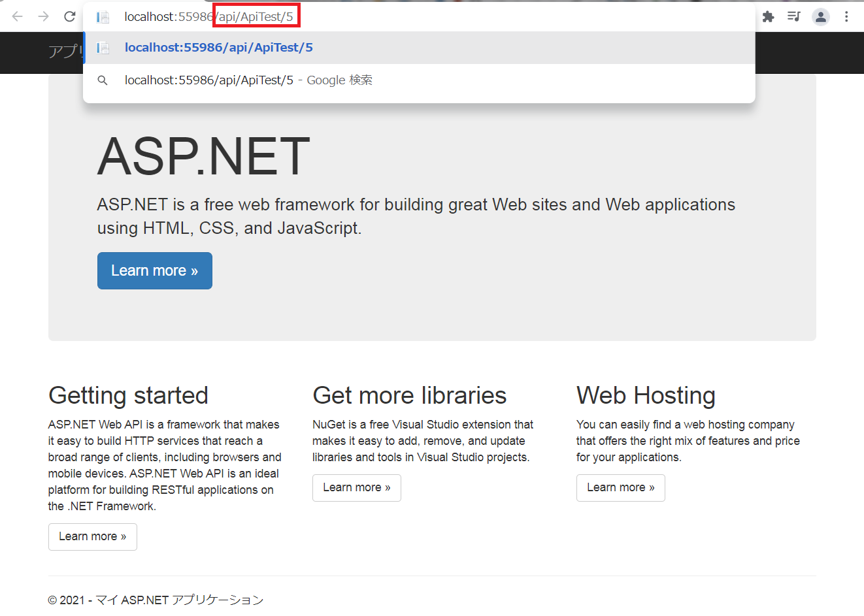Click Learn more under Getting started

click(x=92, y=536)
